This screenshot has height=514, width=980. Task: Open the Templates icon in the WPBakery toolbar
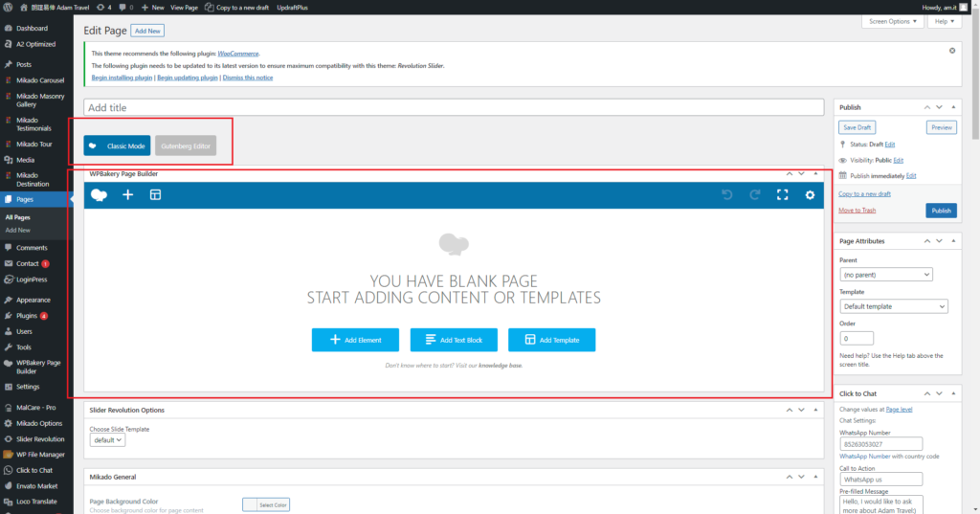pos(155,195)
